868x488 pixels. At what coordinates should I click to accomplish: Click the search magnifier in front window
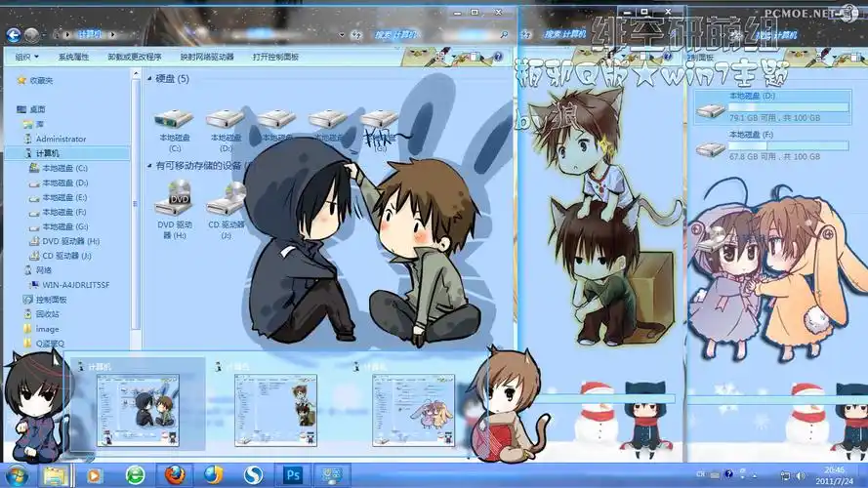[x=503, y=35]
